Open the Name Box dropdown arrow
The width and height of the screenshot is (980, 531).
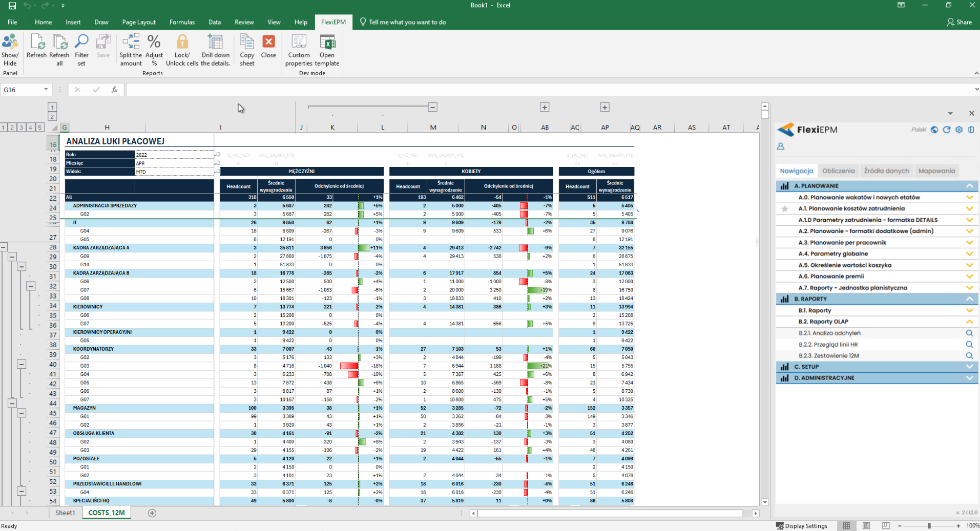click(46, 90)
